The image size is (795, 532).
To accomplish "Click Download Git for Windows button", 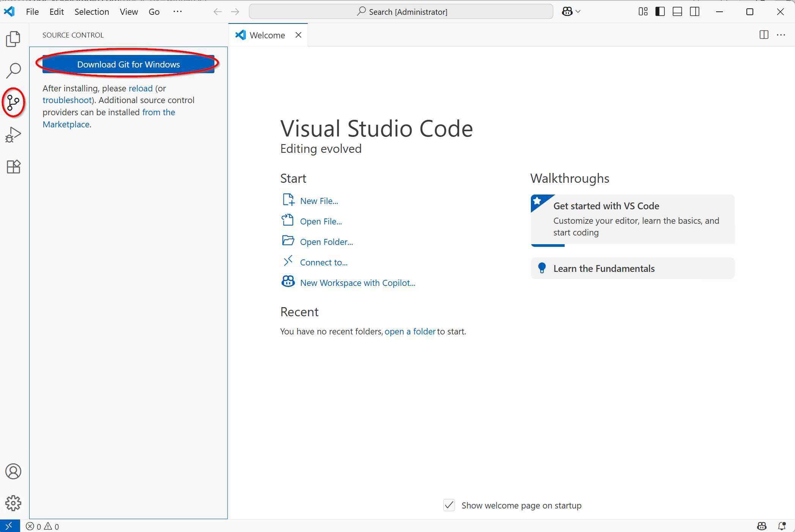I will click(x=128, y=64).
